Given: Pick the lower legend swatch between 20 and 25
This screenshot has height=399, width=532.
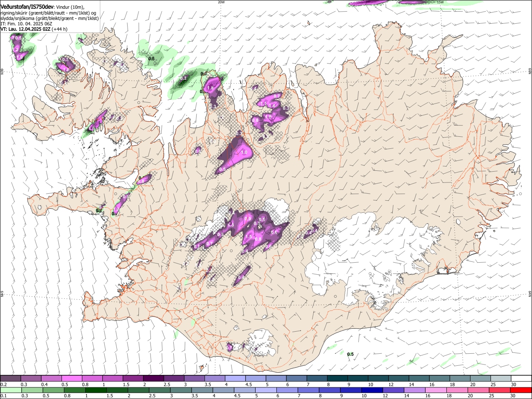Looking at the screenshot, I should click(x=478, y=390).
